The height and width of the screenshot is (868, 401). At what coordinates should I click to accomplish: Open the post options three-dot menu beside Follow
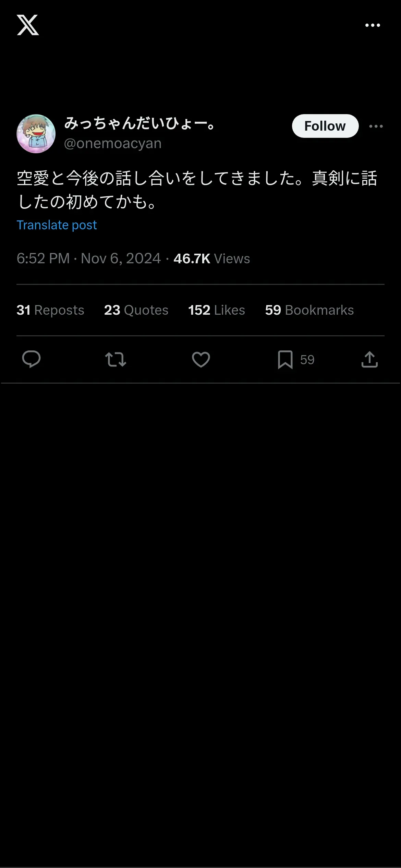[x=376, y=126]
